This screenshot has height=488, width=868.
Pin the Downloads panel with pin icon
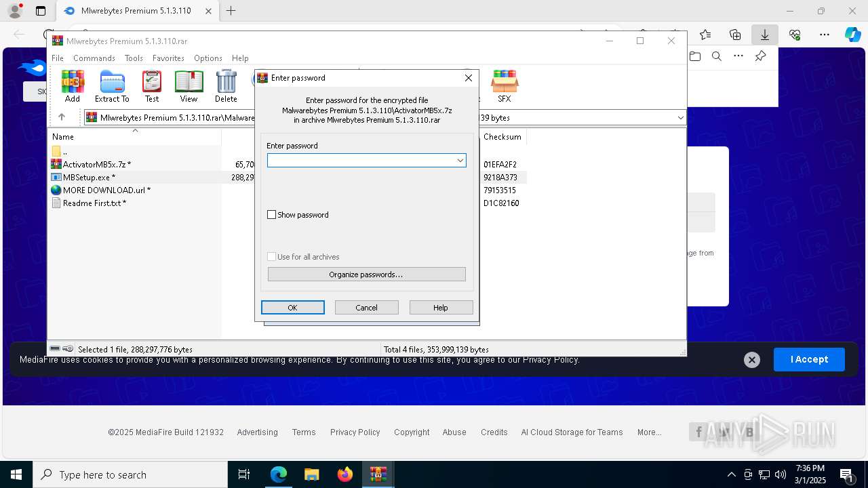(761, 56)
